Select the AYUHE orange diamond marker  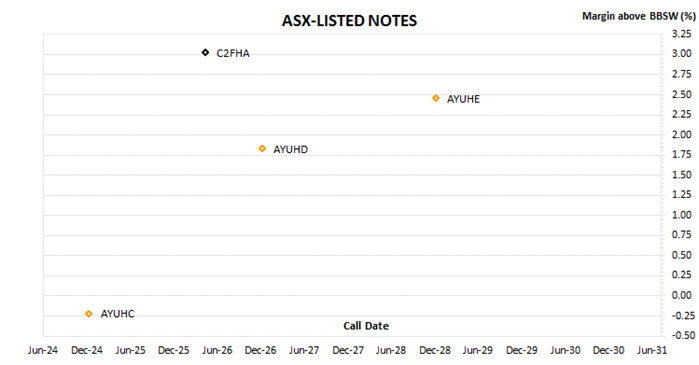pyautogui.click(x=436, y=98)
